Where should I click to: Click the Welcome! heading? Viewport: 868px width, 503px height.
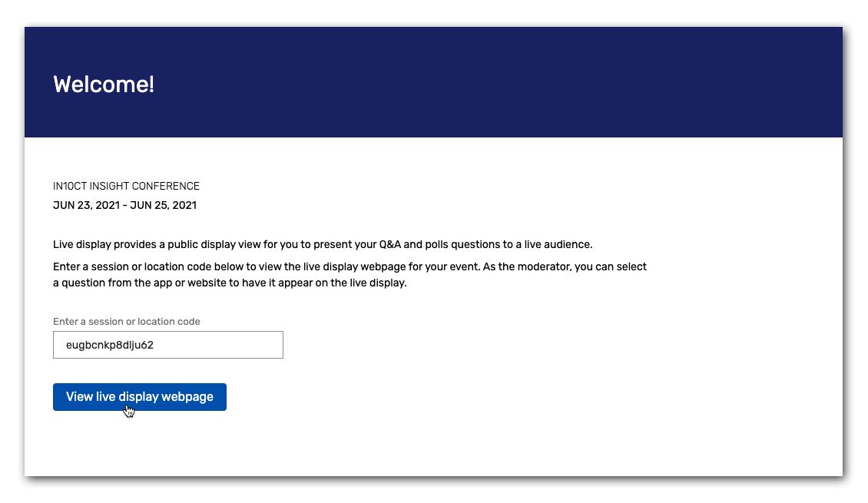point(104,84)
